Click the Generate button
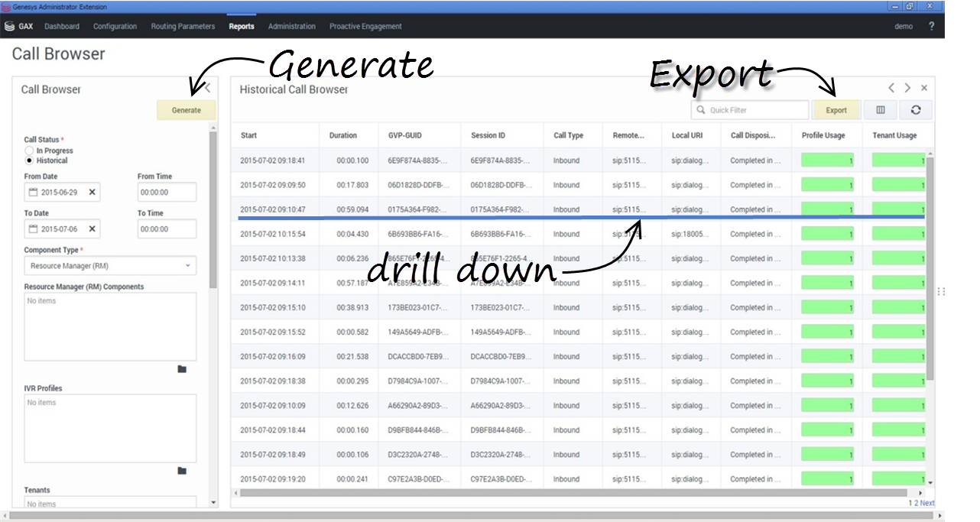 pyautogui.click(x=186, y=110)
